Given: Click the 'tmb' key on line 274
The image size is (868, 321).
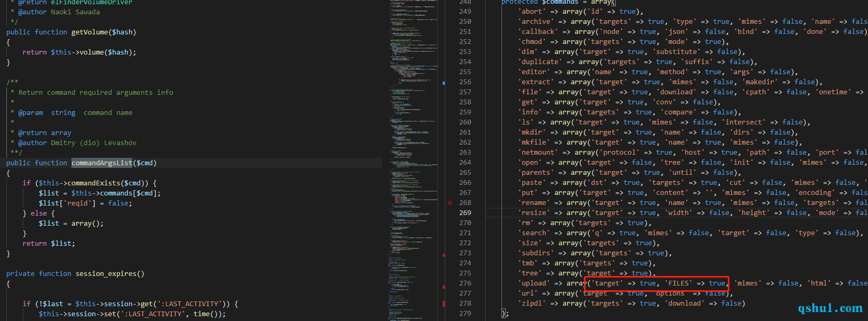Looking at the screenshot, I should [x=528, y=263].
